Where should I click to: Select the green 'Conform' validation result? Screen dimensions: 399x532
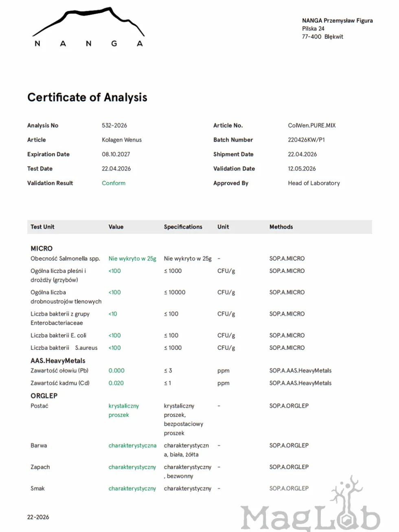coord(114,183)
